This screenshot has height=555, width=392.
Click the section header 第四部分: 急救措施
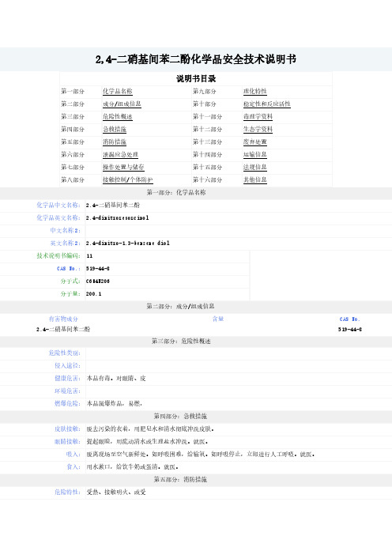[x=180, y=416]
